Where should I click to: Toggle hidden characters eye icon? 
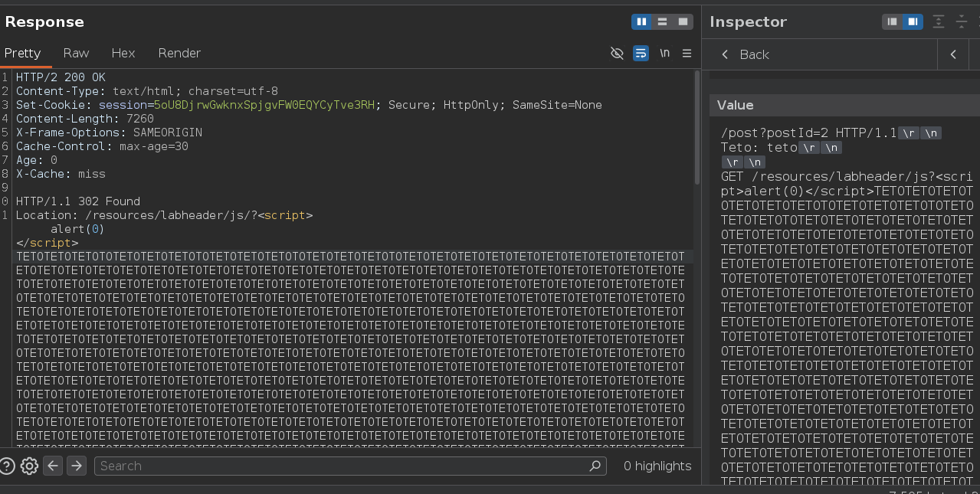(x=617, y=53)
